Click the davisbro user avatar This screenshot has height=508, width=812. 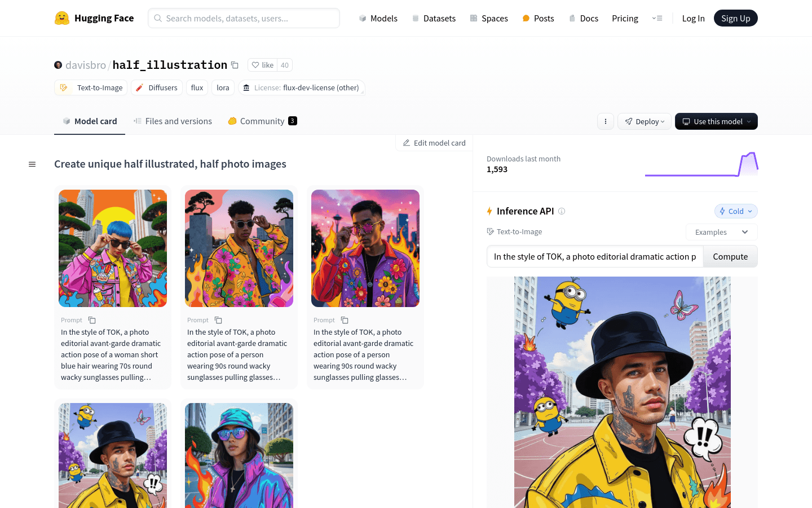(58, 65)
